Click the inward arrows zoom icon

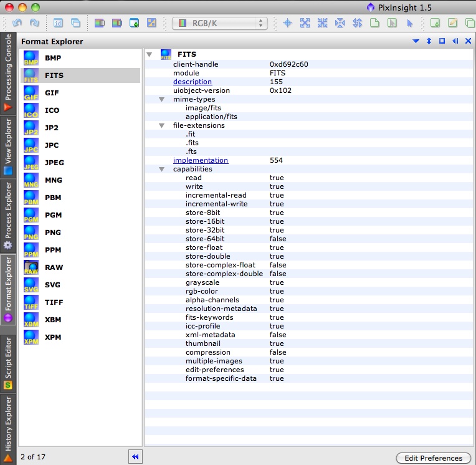322,23
